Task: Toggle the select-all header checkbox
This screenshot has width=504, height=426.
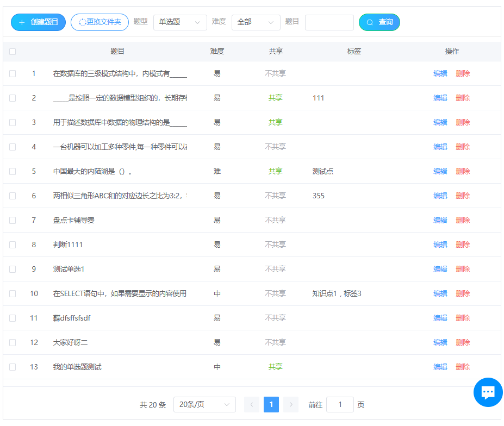Action: tap(13, 52)
